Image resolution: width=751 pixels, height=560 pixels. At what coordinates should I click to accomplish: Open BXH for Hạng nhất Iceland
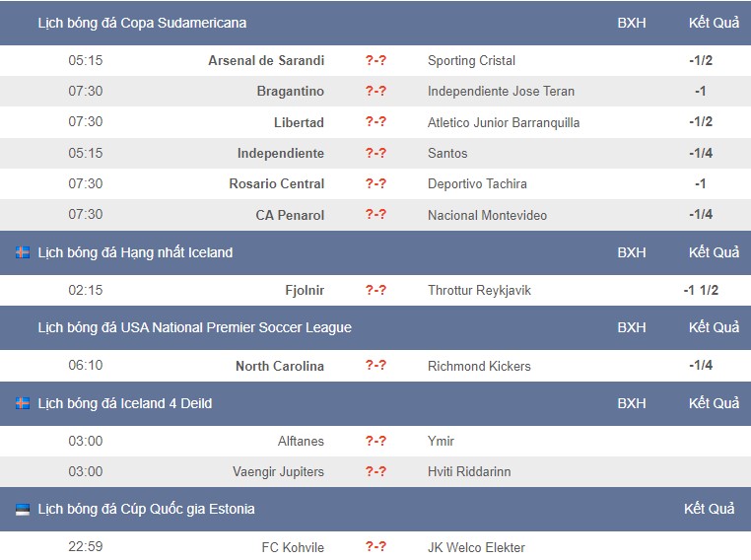(632, 252)
